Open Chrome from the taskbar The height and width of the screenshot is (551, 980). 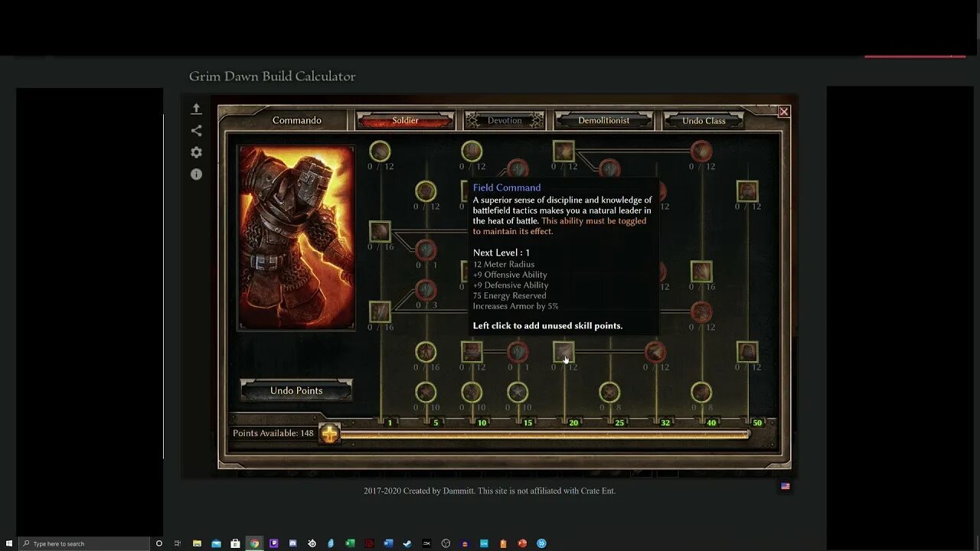coord(254,543)
